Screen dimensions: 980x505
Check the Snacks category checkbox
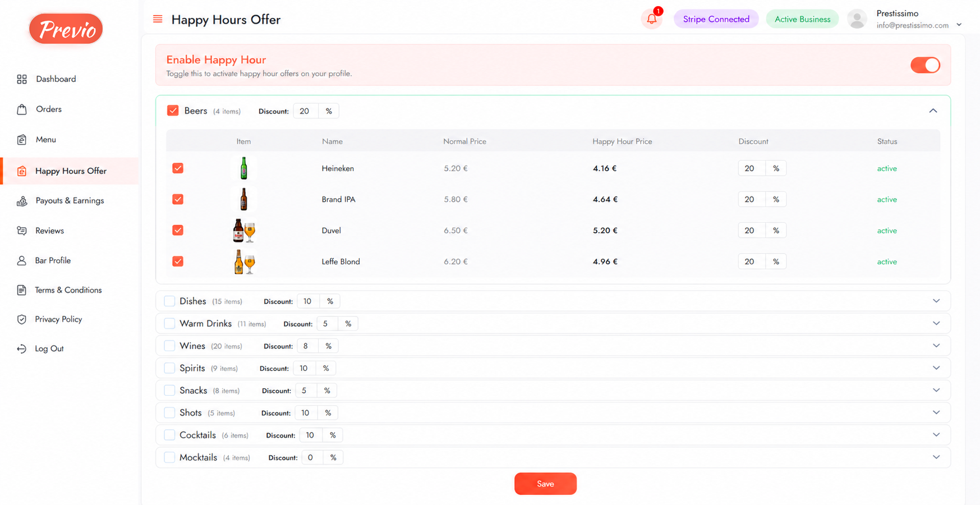tap(169, 391)
